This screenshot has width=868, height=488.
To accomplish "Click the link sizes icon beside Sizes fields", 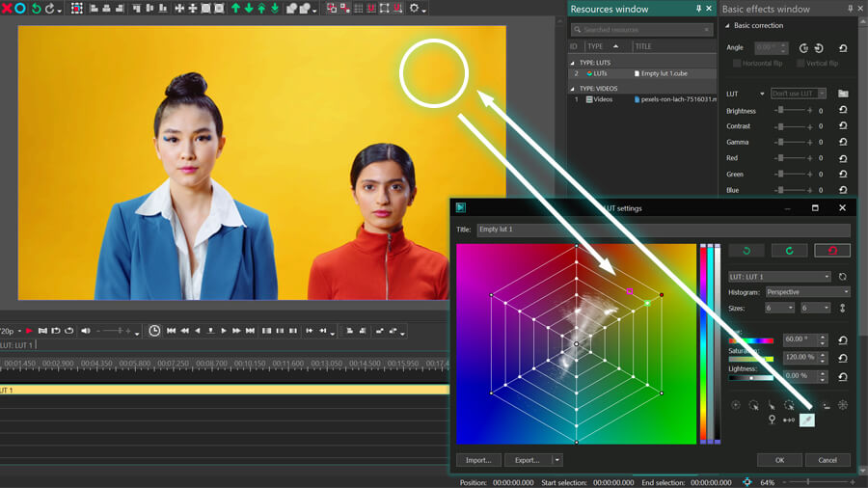I will pyautogui.click(x=843, y=309).
